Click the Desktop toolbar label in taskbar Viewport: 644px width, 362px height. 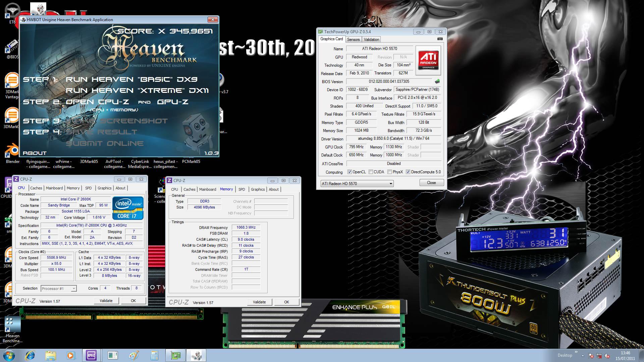point(565,355)
